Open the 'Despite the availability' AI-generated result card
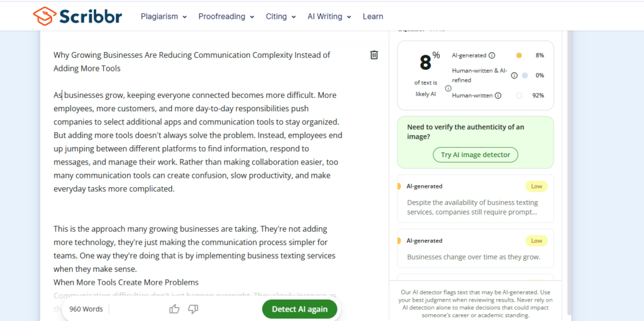The image size is (644, 321). (475, 199)
